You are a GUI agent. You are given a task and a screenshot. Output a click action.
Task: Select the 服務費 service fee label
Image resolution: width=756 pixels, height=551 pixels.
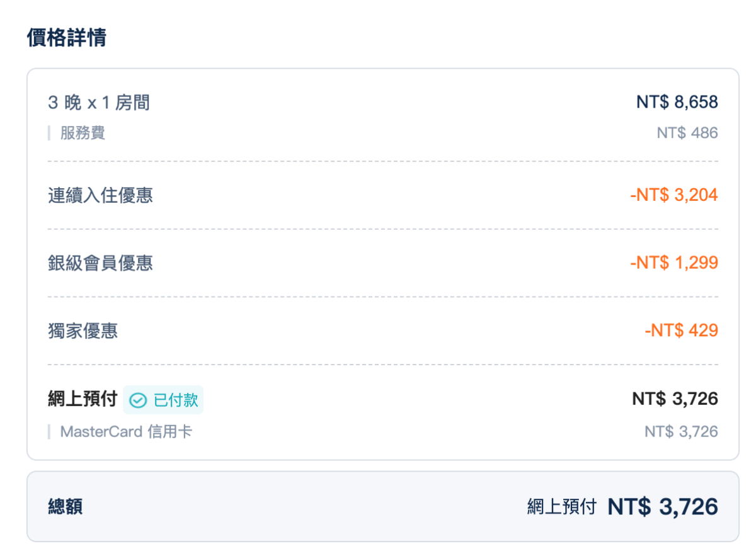(83, 133)
